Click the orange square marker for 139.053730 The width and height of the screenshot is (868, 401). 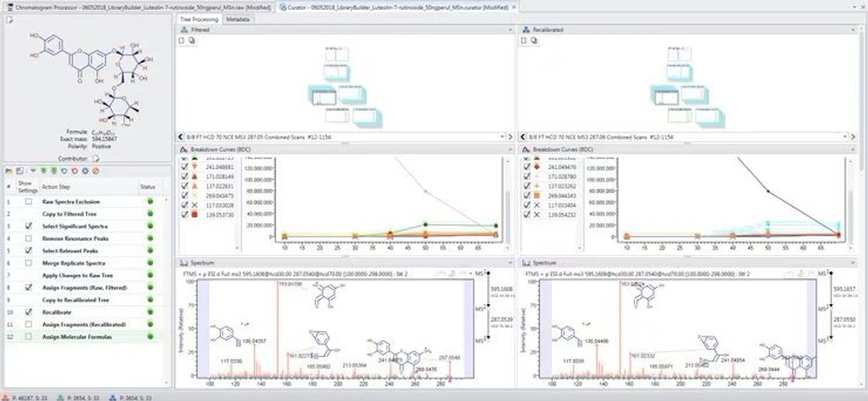(x=195, y=214)
